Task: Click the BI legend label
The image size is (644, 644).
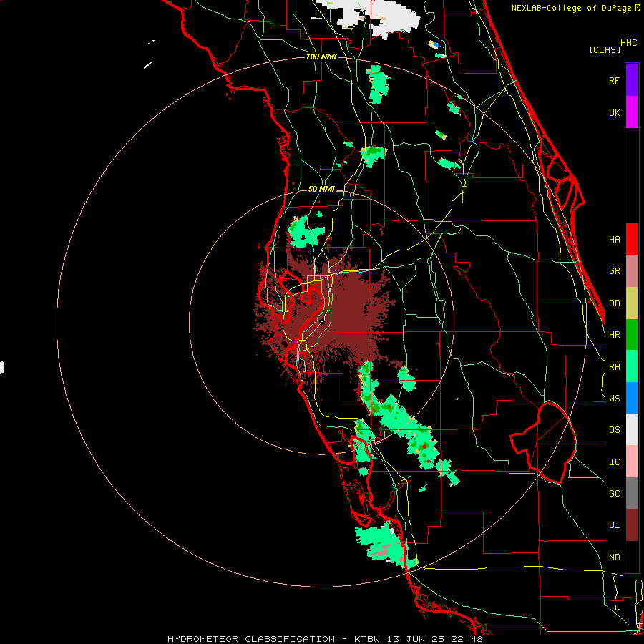Action: (x=614, y=525)
